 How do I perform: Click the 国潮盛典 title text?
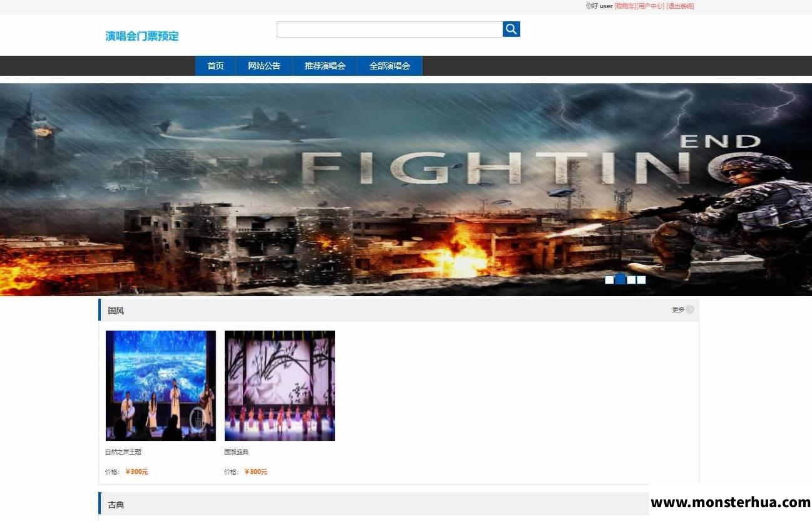[237, 452]
